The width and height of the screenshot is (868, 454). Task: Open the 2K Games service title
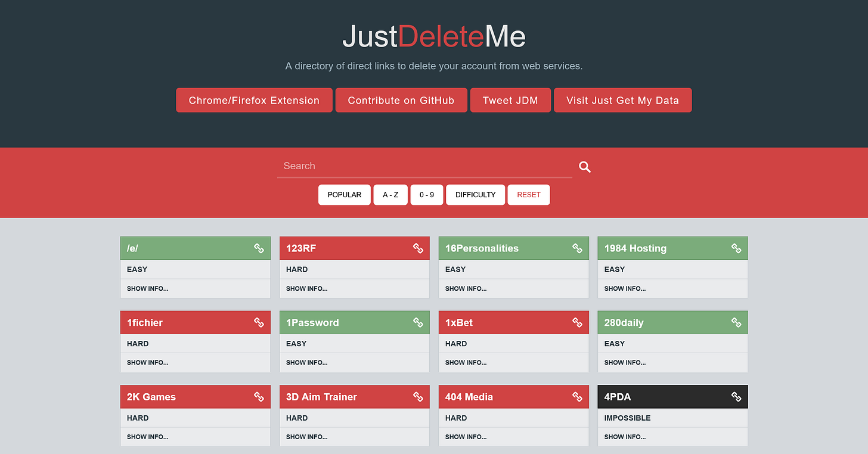pyautogui.click(x=151, y=397)
